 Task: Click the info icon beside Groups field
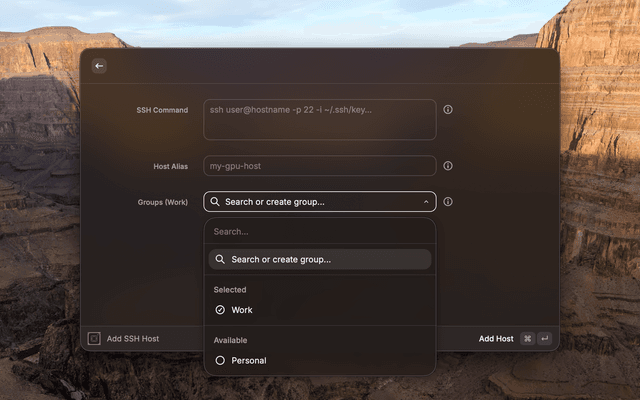coord(448,202)
